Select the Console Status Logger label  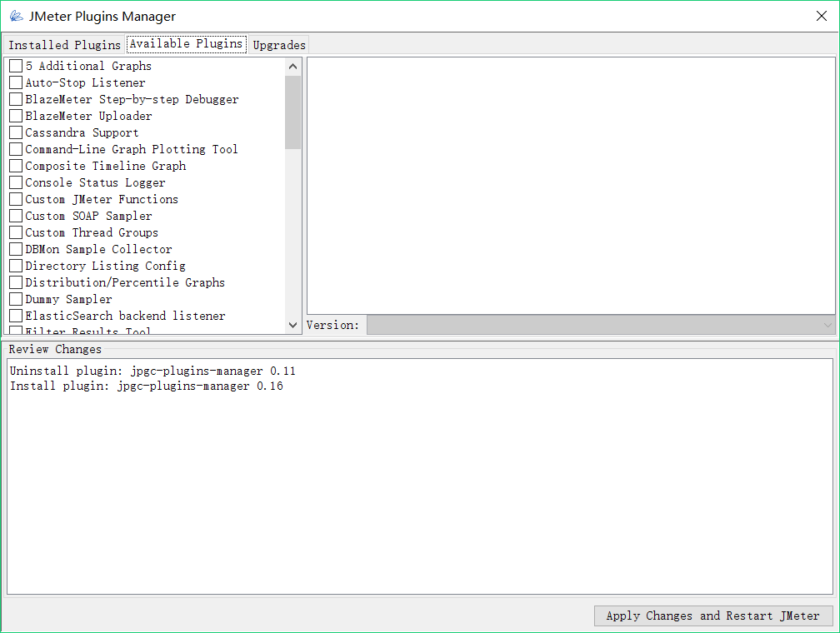click(x=95, y=182)
